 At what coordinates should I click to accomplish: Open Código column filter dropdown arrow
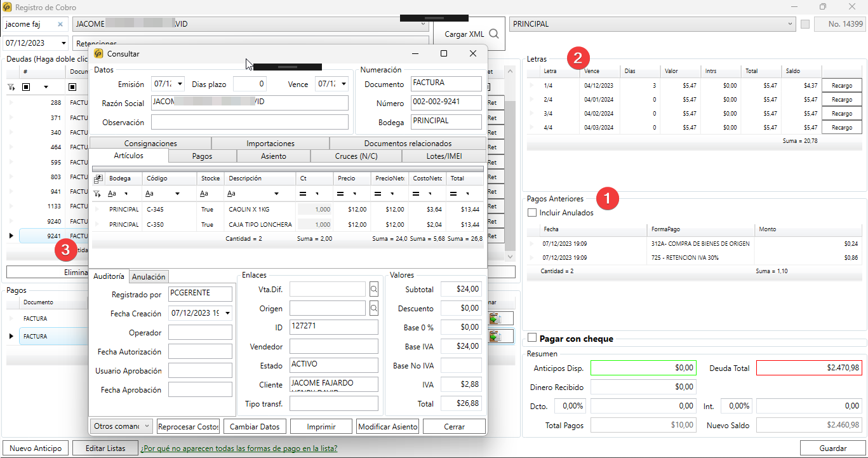tap(177, 193)
